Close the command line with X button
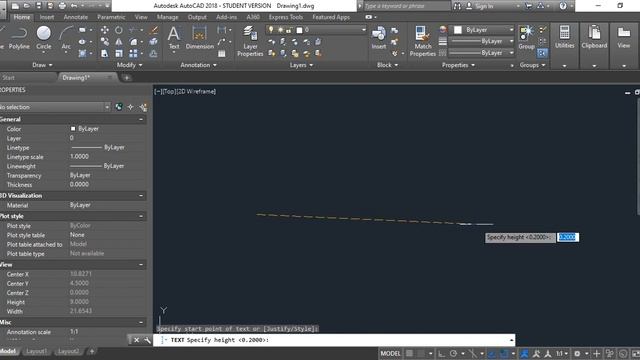Screen dimensions: 640x360 pos(136,340)
